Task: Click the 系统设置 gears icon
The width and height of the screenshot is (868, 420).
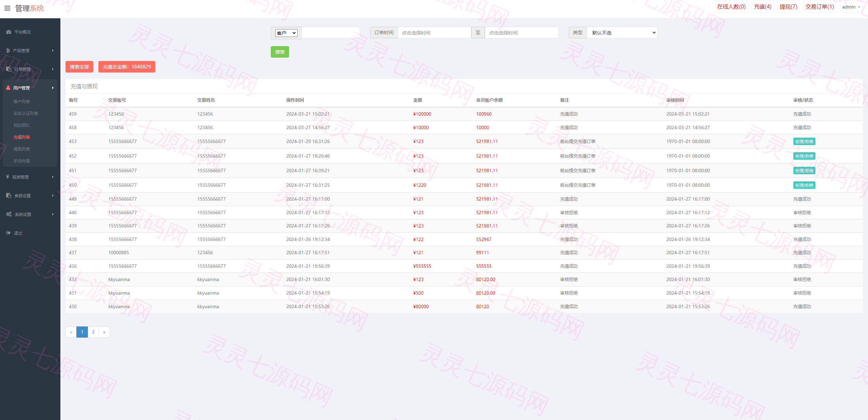Action: pos(9,214)
